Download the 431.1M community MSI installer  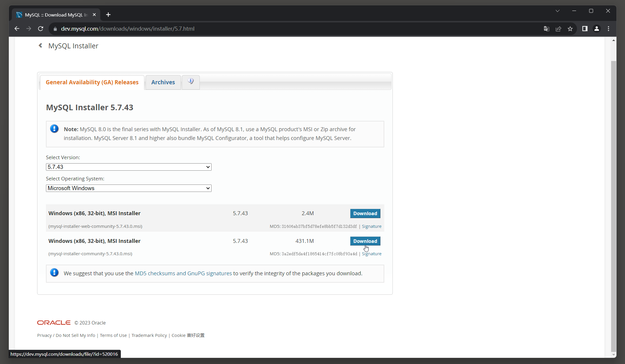(x=365, y=241)
